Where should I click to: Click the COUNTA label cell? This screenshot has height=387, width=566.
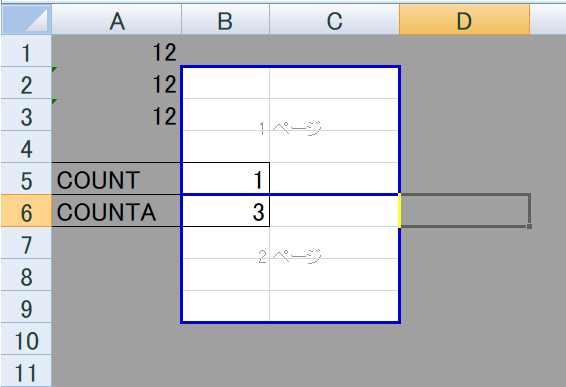[117, 210]
